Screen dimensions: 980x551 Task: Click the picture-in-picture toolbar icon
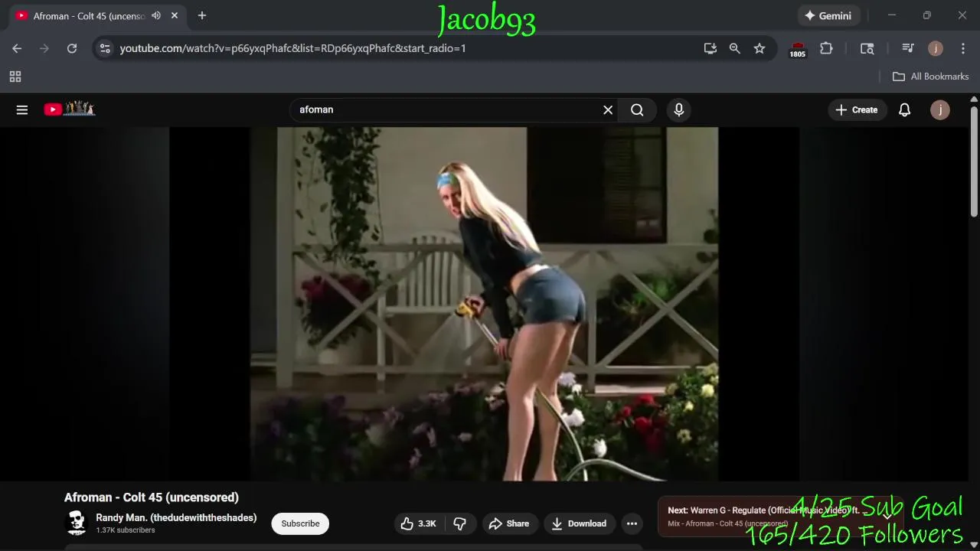867,48
